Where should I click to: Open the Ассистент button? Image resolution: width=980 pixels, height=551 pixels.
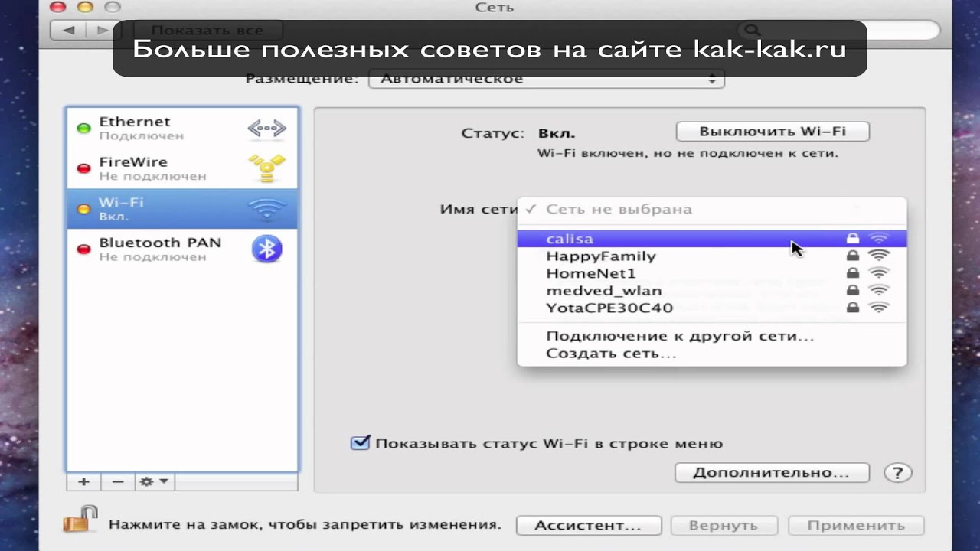pos(588,526)
